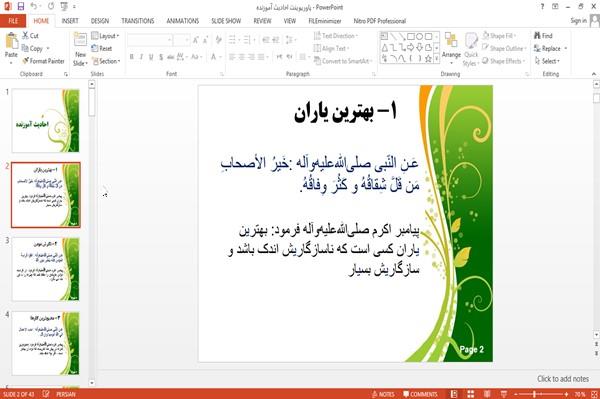Toggle the Comments pane
The width and height of the screenshot is (600, 399).
(420, 394)
